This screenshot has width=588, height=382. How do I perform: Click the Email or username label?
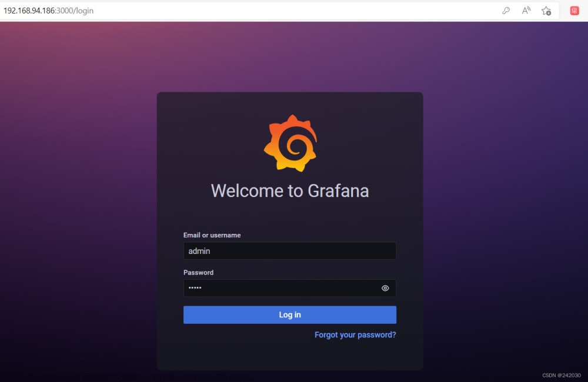pyautogui.click(x=212, y=235)
